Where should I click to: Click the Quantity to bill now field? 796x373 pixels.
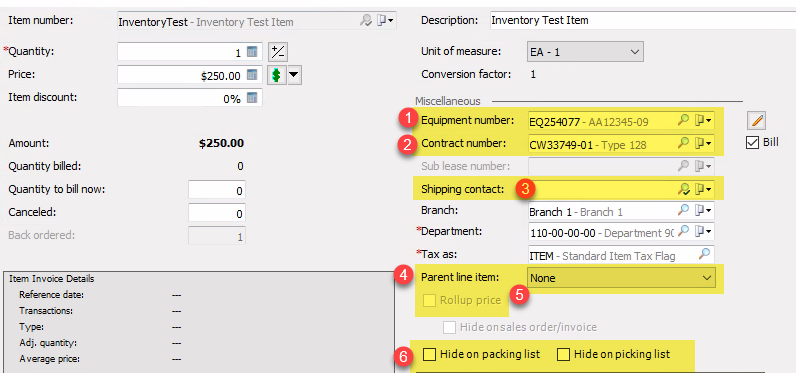point(217,190)
